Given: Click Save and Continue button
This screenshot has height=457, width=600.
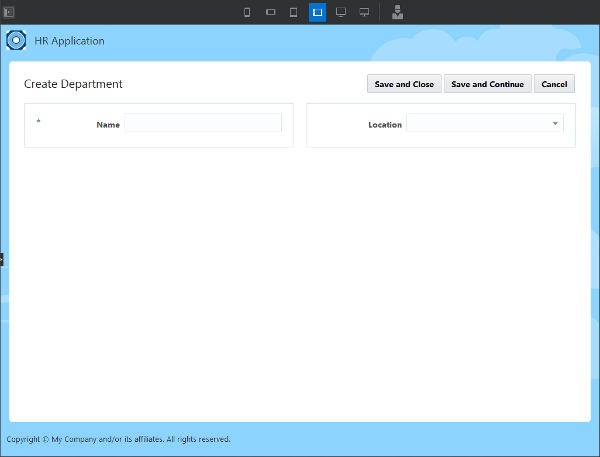Looking at the screenshot, I should 488,84.
